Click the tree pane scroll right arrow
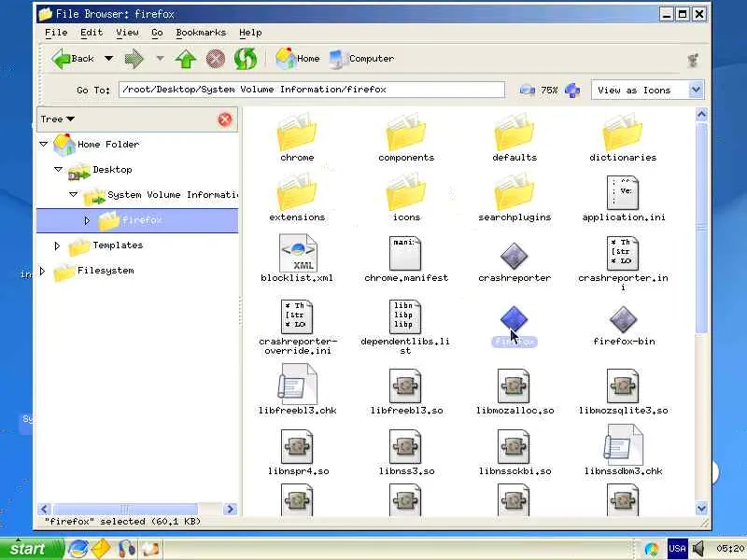The height and width of the screenshot is (560, 747). tap(230, 509)
